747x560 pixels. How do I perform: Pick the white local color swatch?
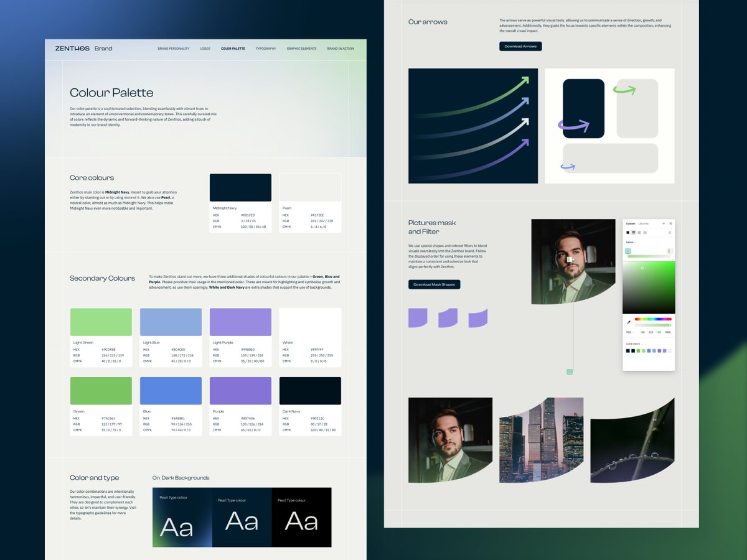(x=670, y=351)
